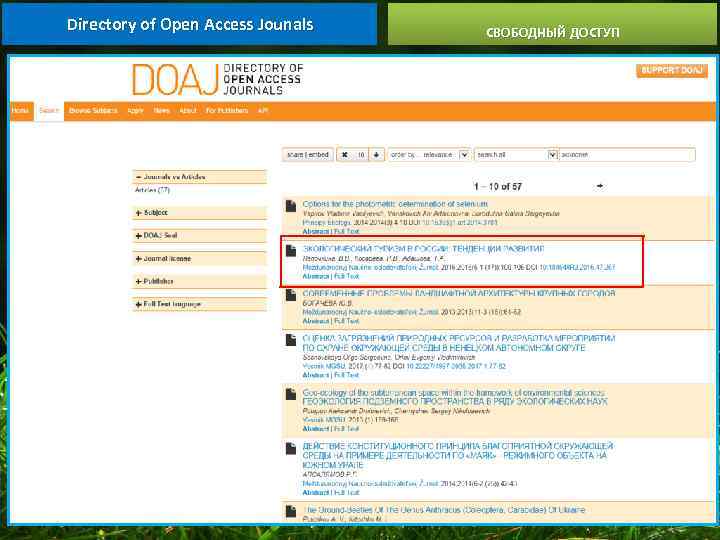
Task: Open the search all fields dropdown
Action: 516,155
